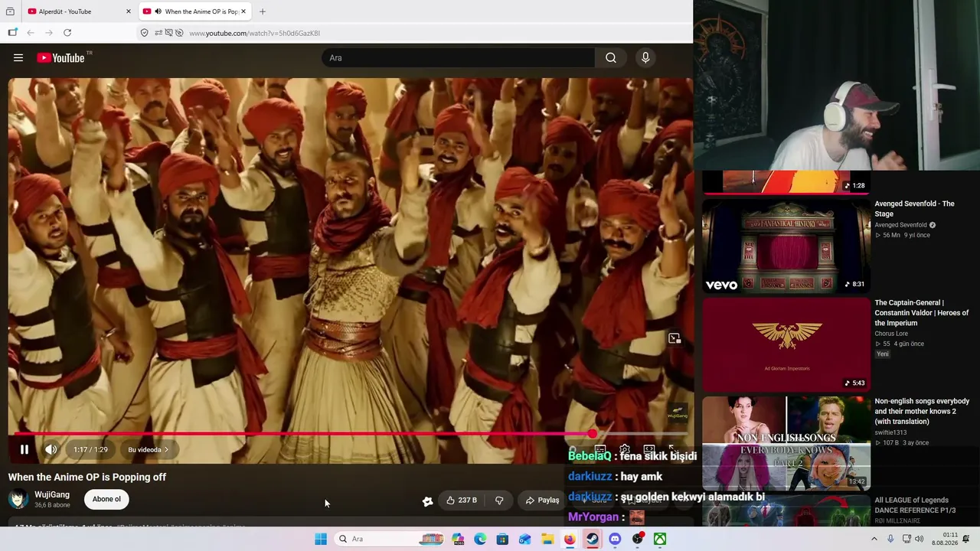Click the 'When the Anime OP is Popping off' video title
Screen dimensions: 980x551
click(x=87, y=477)
